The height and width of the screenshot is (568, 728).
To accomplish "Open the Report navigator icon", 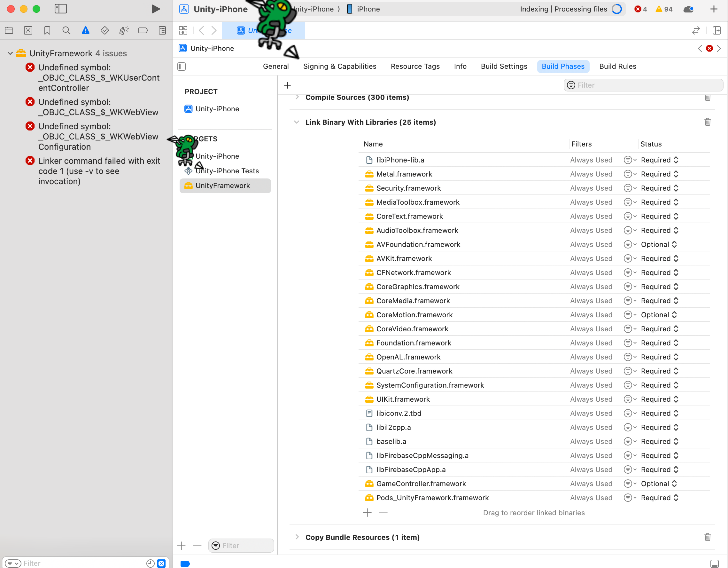I will pos(162,31).
